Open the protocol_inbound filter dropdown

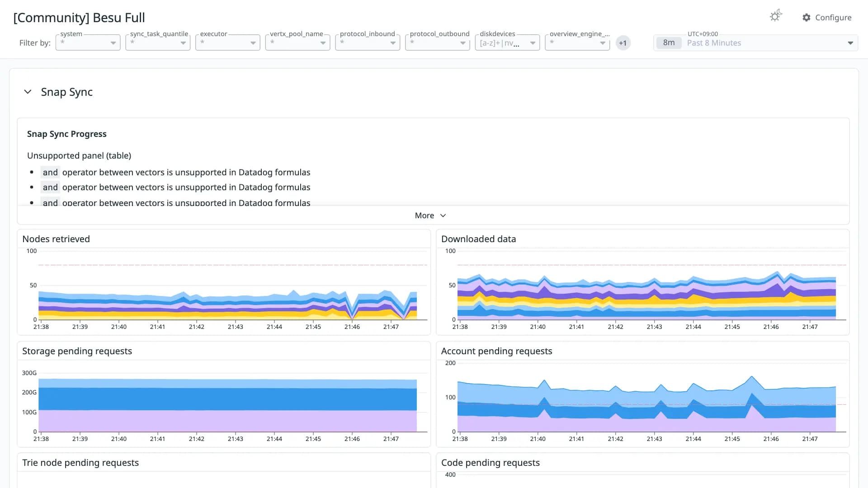click(x=368, y=42)
